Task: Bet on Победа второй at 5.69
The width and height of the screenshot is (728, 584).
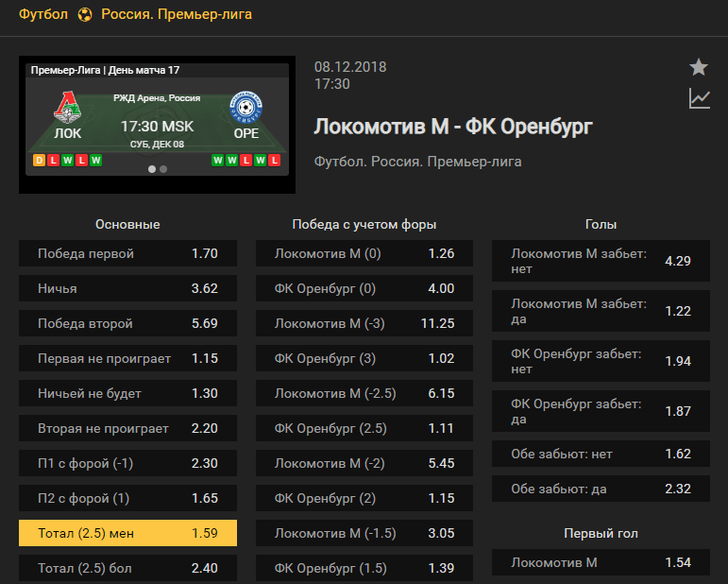Action: coord(127,323)
